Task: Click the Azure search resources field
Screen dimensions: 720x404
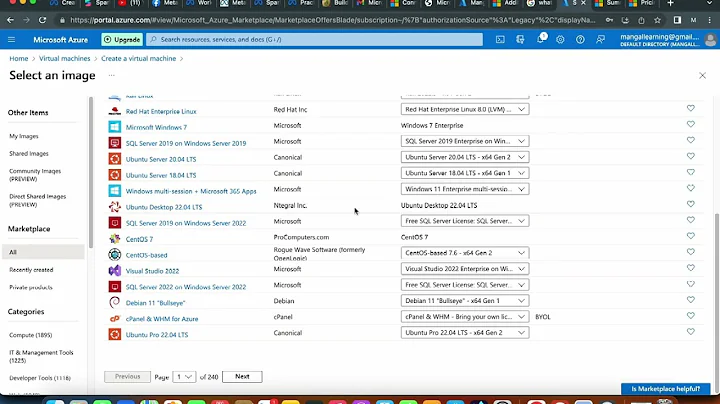Action: 315,39
